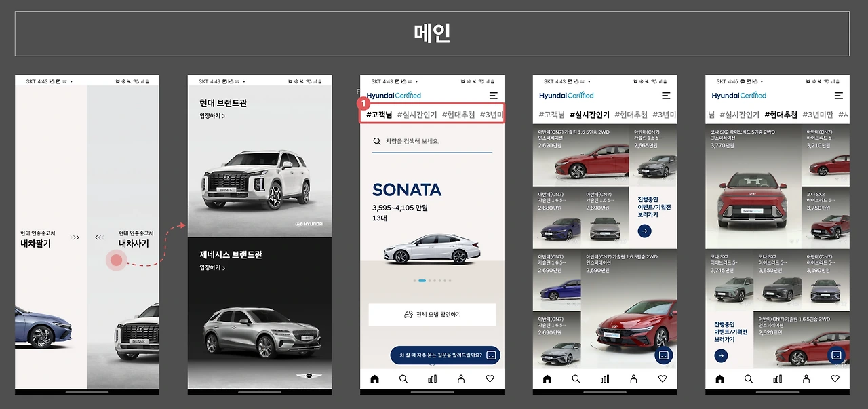Tap heart icon on the #실시간인기 screen
The width and height of the screenshot is (868, 409).
tap(663, 379)
